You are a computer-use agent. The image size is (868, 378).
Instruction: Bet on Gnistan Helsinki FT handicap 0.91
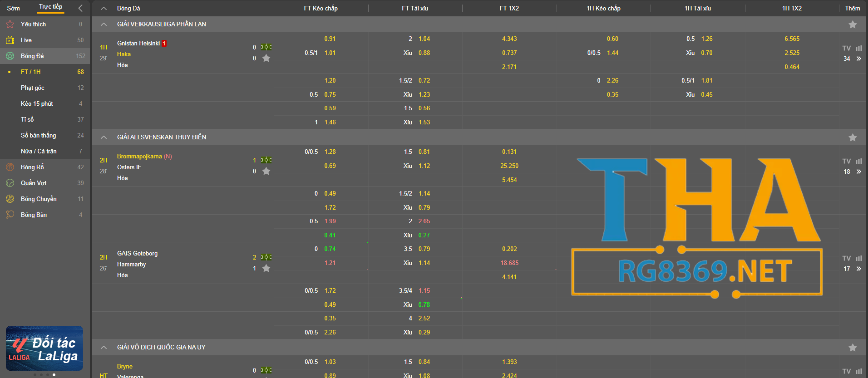330,39
